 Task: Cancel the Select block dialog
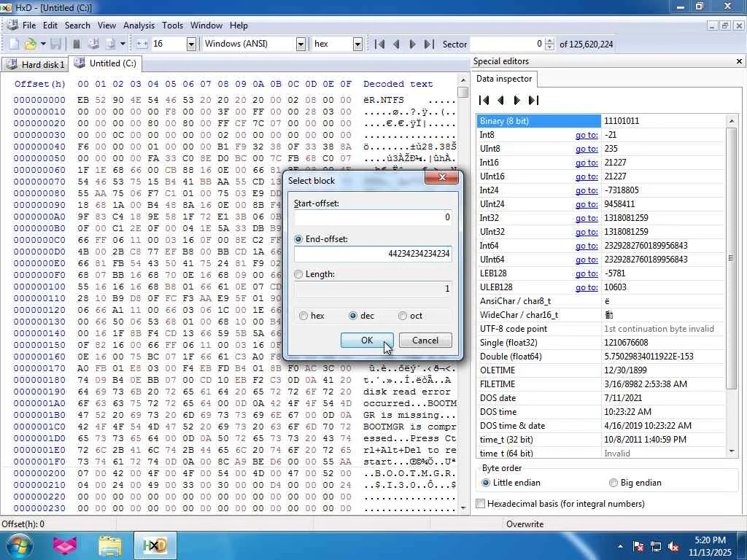click(425, 340)
